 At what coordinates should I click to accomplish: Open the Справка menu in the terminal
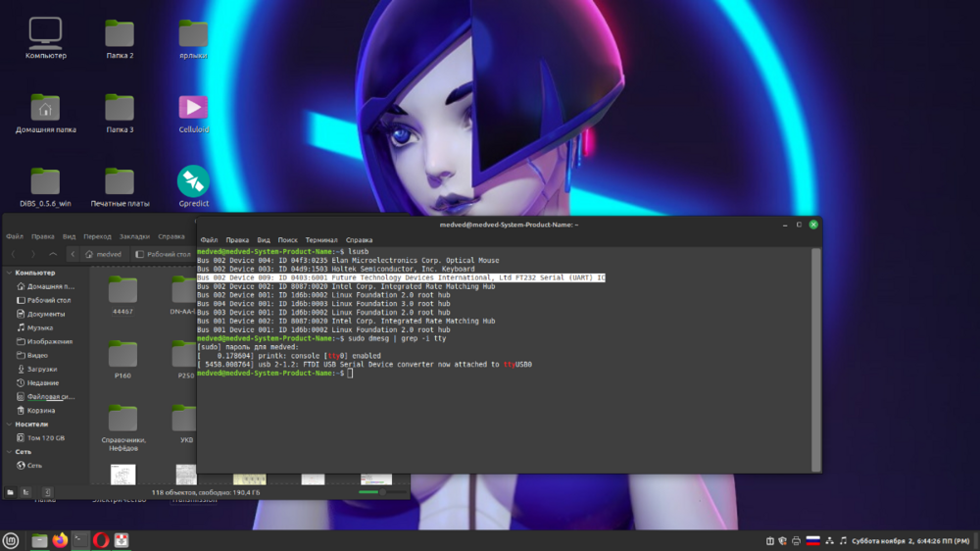[x=359, y=240]
